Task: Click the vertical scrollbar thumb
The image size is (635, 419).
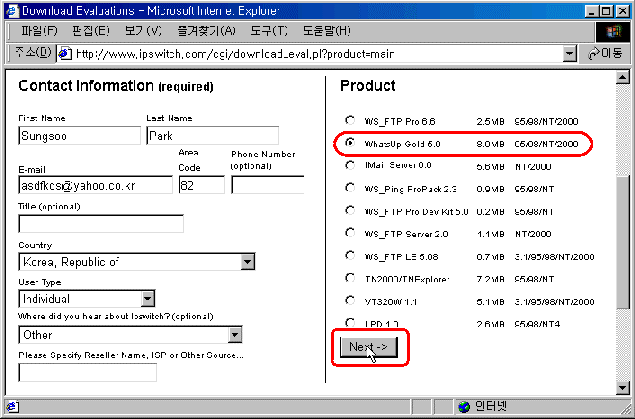Action: pyautogui.click(x=622, y=242)
